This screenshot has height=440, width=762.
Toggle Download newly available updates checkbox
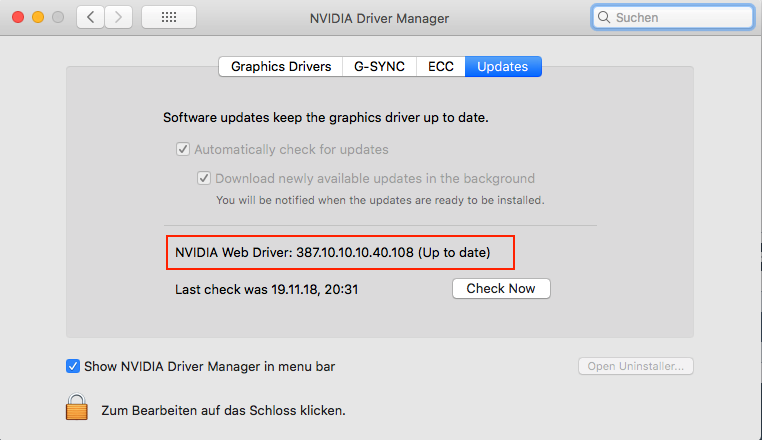click(x=205, y=178)
